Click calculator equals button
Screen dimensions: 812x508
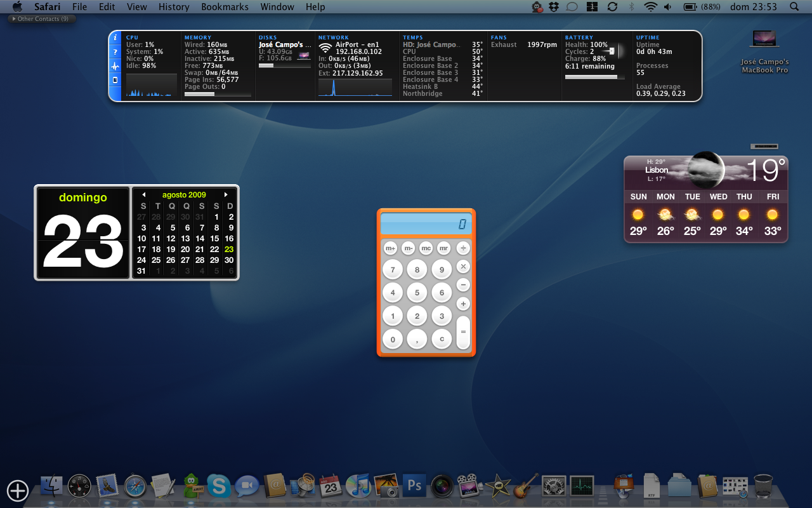pyautogui.click(x=463, y=332)
